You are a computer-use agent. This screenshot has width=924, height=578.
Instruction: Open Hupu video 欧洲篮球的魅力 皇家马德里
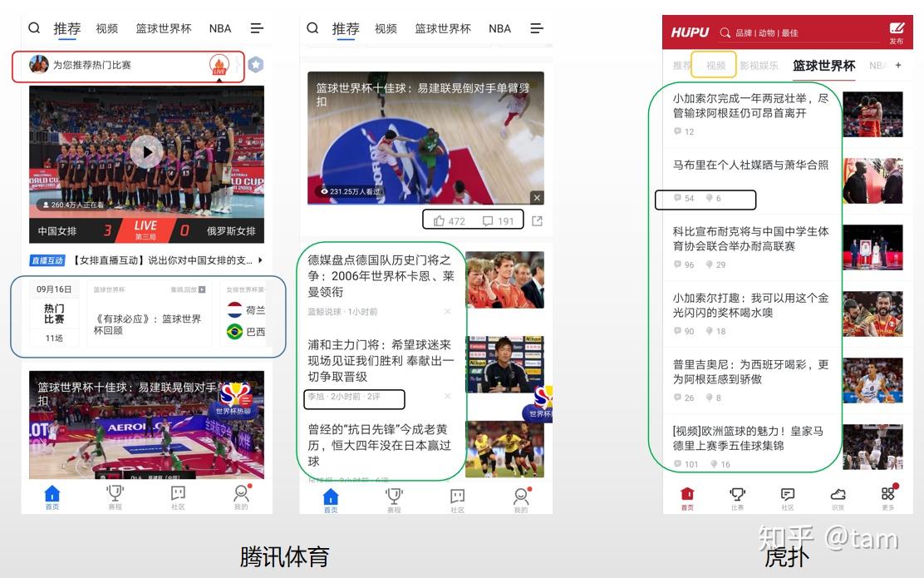click(748, 438)
